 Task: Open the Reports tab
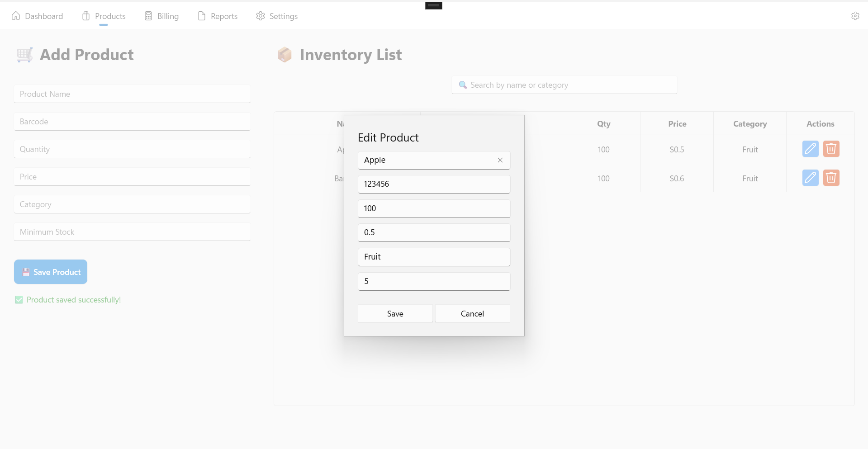coord(218,16)
